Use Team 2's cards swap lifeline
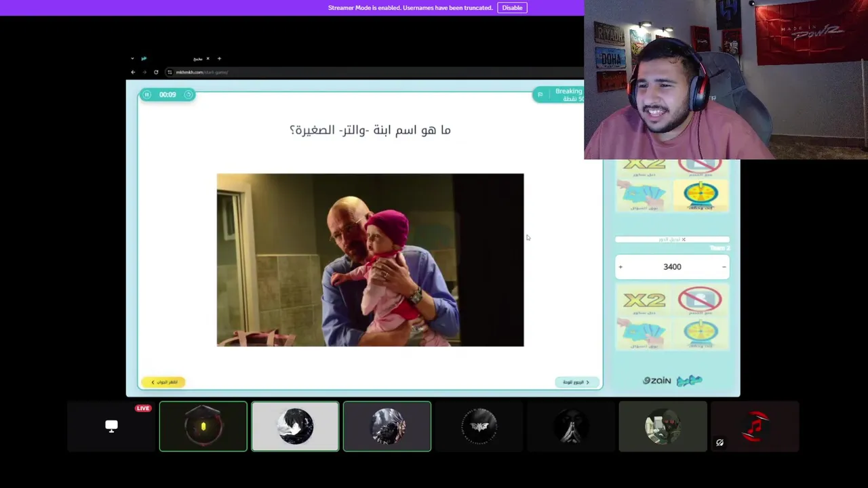Image resolution: width=868 pixels, height=488 pixels. (x=644, y=333)
